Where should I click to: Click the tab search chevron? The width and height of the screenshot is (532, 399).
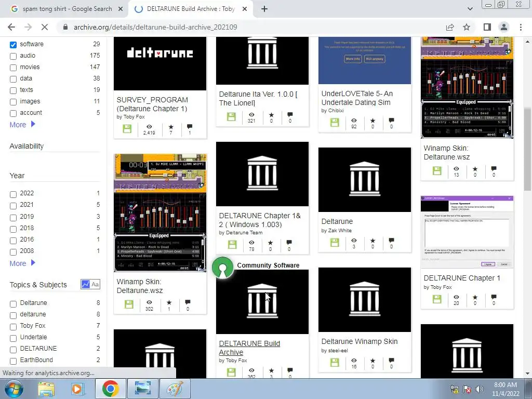[x=470, y=9]
